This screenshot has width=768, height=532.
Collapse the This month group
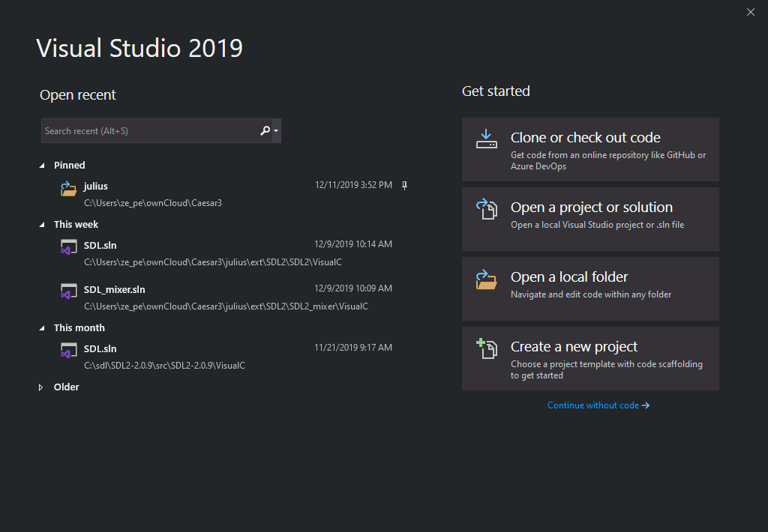[42, 328]
